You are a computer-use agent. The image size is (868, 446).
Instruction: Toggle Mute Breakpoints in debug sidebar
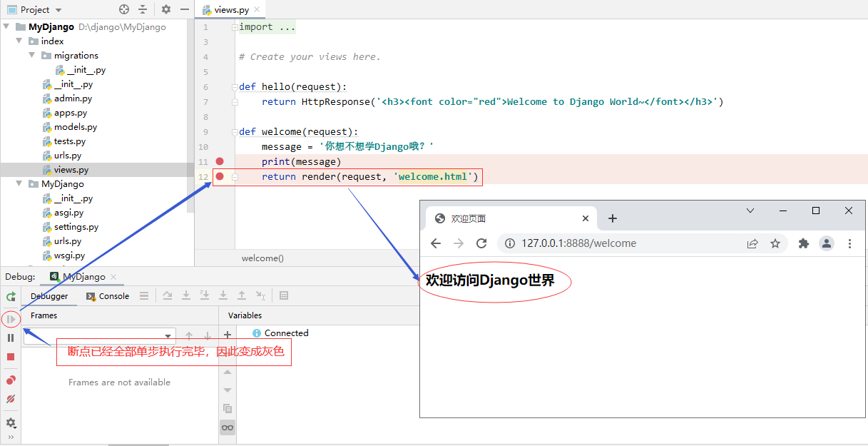(11, 399)
